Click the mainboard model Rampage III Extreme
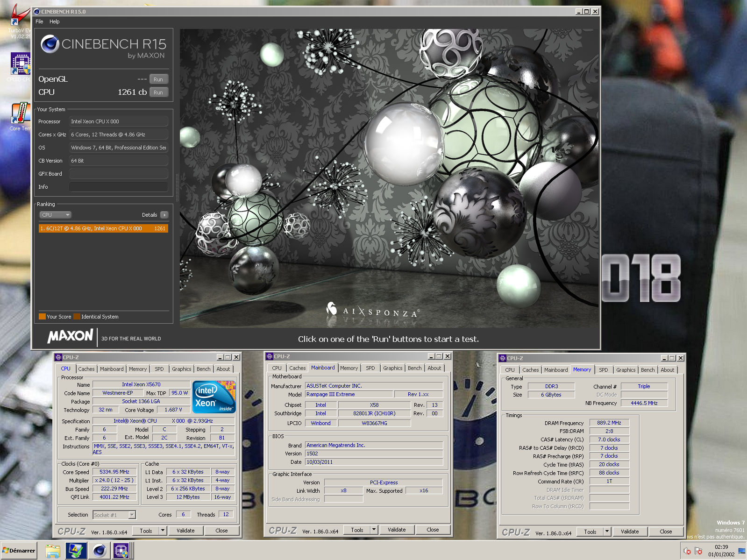 (348, 394)
